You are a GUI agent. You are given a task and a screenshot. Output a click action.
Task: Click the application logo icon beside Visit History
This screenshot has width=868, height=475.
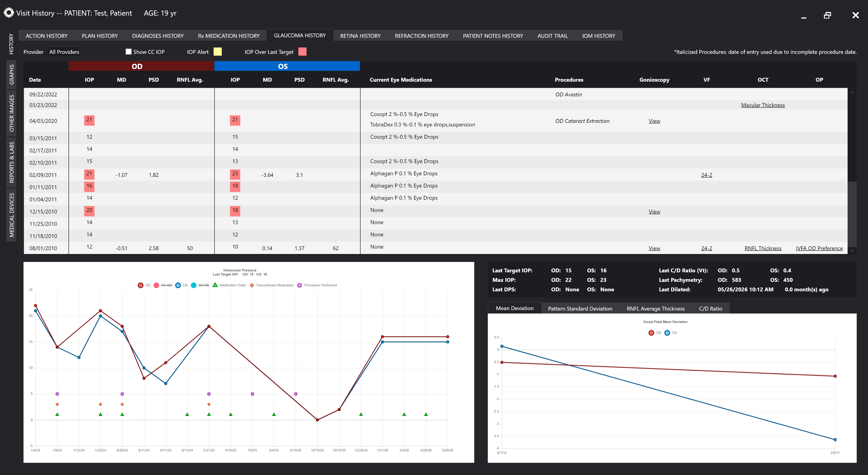(9, 13)
